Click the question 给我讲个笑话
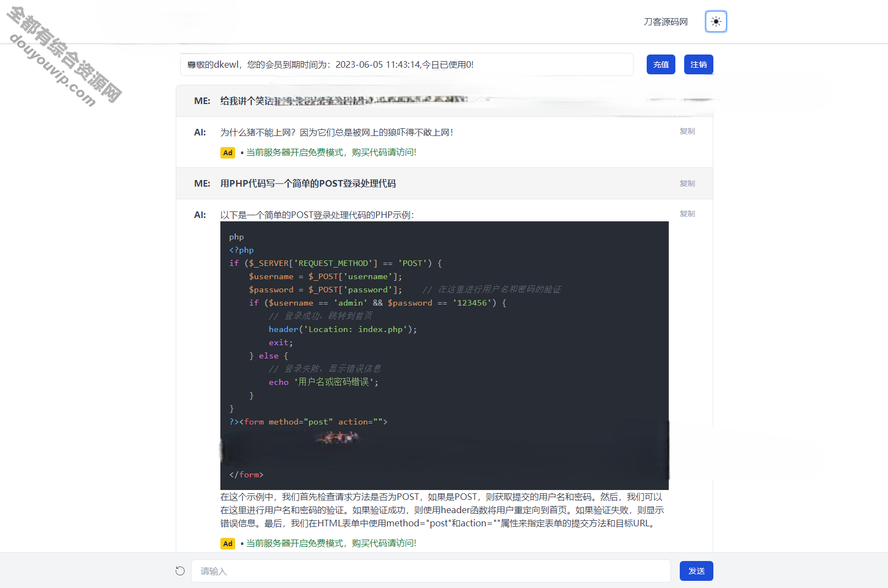The width and height of the screenshot is (888, 588). [247, 101]
